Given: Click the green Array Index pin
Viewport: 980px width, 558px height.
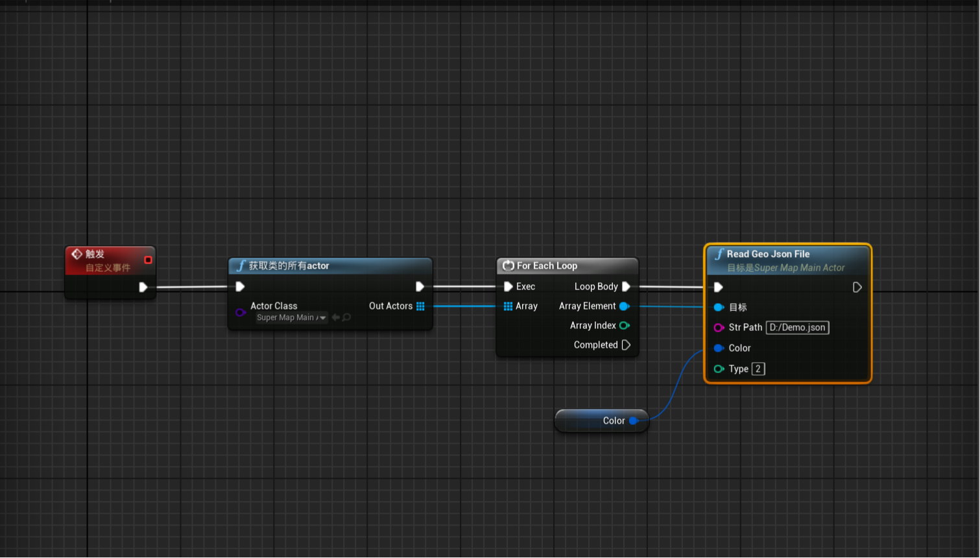Looking at the screenshot, I should pos(625,325).
